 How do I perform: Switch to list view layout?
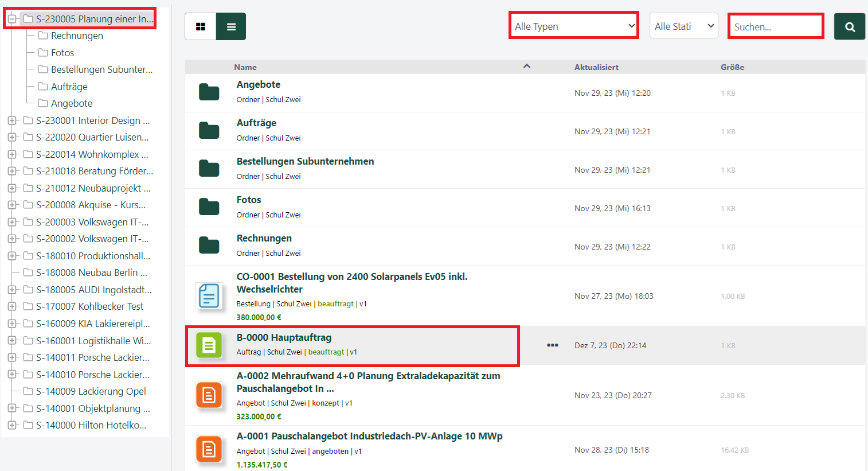click(231, 26)
